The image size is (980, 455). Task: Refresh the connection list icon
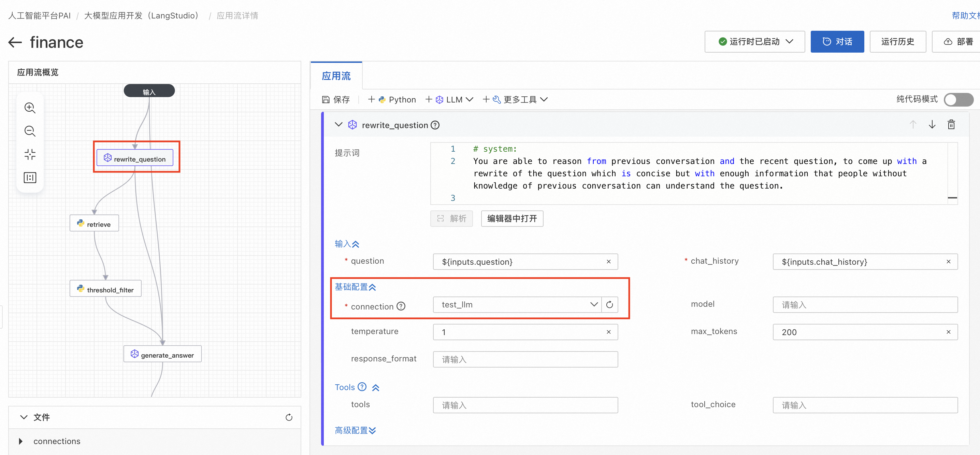[609, 305]
